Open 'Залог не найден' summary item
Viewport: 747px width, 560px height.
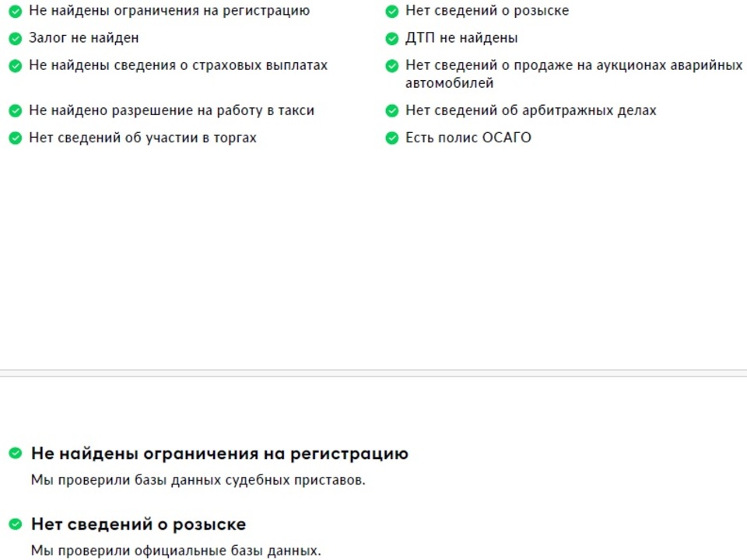83,38
